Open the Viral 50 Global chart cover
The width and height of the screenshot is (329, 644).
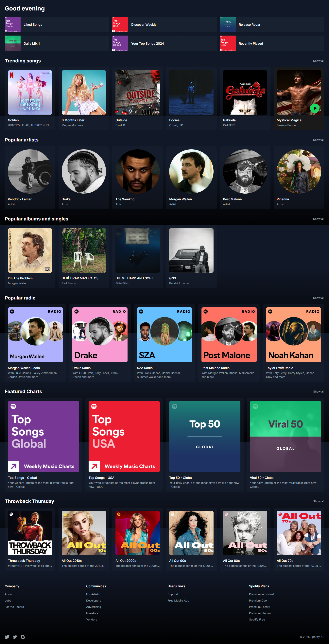[x=286, y=437]
